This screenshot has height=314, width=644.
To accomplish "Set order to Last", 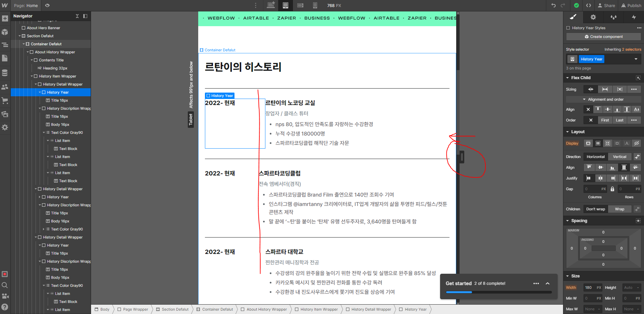I will (x=619, y=120).
